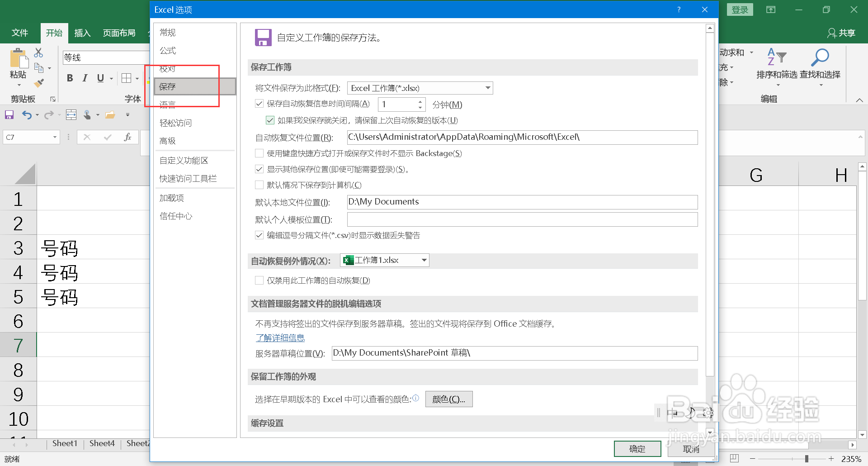Click the Format Painter brush icon
The image size is (868, 466).
[x=39, y=83]
